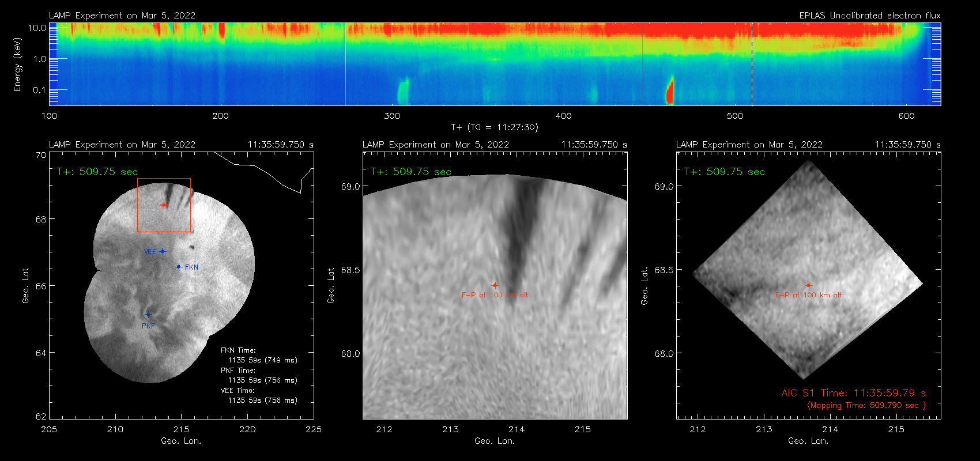Click the blue PKF station marker
The image size is (980, 461).
[148, 314]
